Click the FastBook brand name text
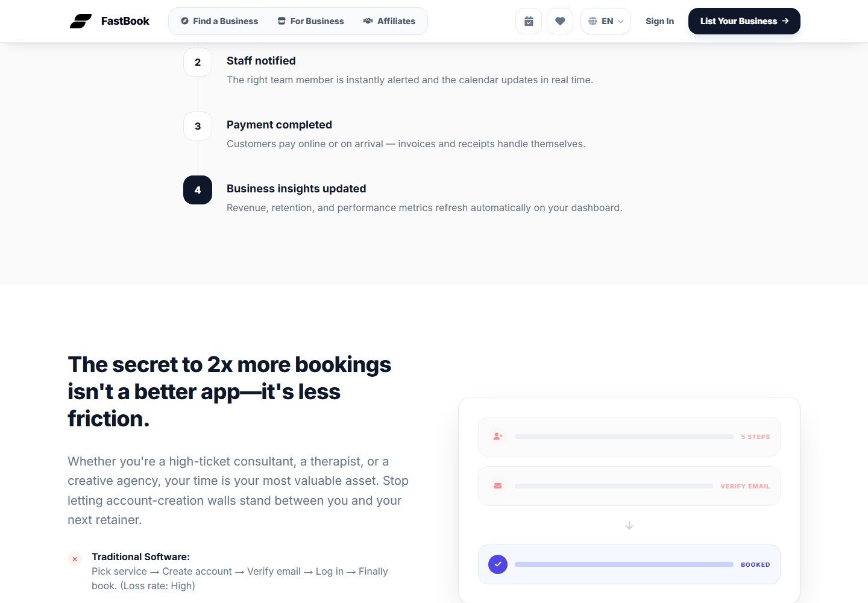868x603 pixels. (x=125, y=21)
